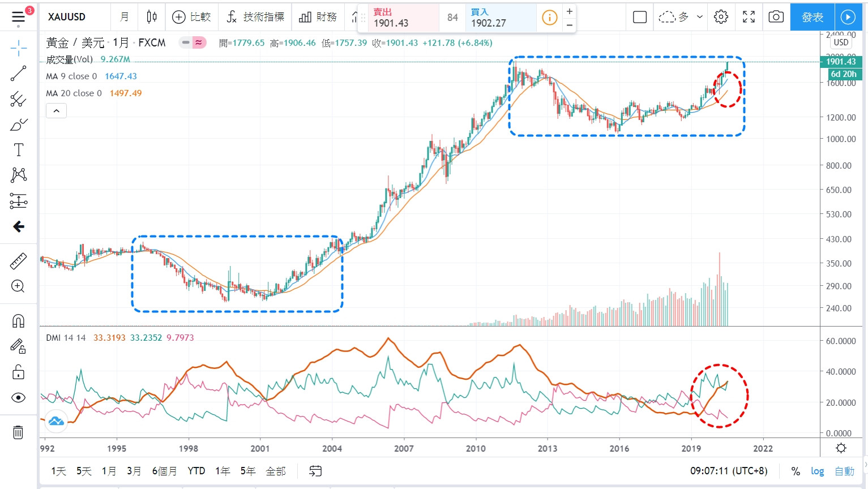This screenshot has height=489, width=868.
Task: Toggle visibility of all drawings eye icon
Action: pos(18,398)
